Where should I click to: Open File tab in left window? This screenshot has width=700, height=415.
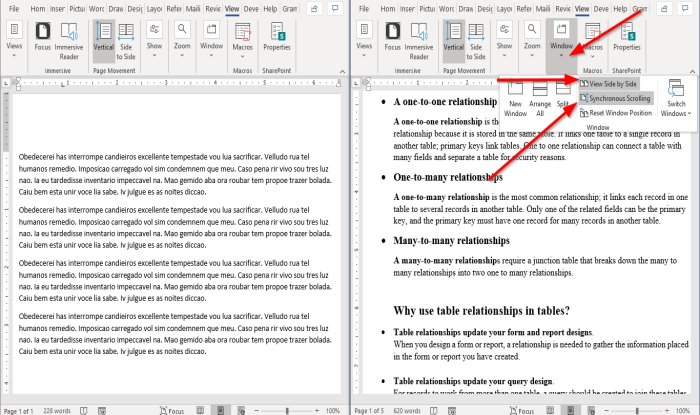pyautogui.click(x=13, y=9)
